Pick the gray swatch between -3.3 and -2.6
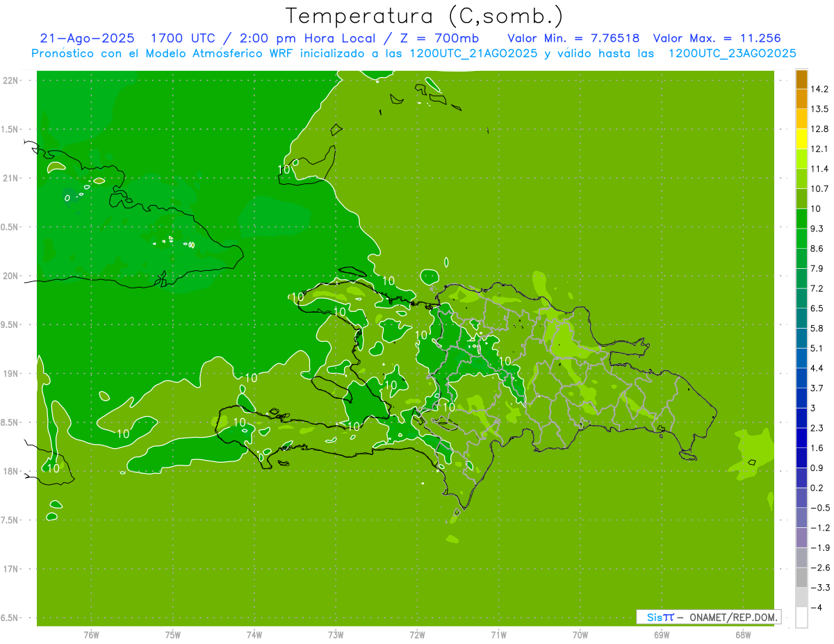 801,577
